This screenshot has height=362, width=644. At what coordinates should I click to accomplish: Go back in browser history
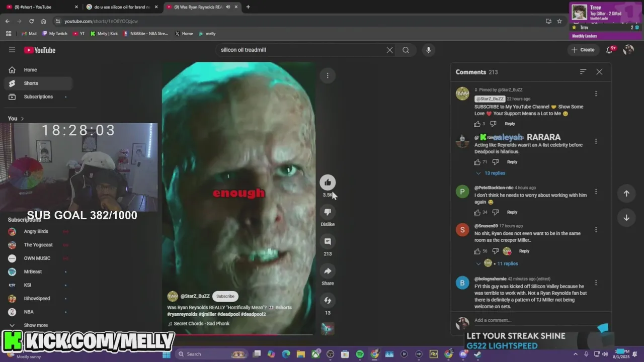tap(7, 21)
